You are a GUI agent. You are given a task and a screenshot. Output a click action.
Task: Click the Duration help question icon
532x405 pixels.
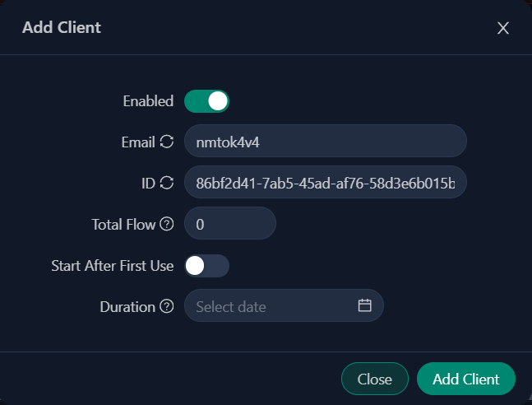click(167, 306)
